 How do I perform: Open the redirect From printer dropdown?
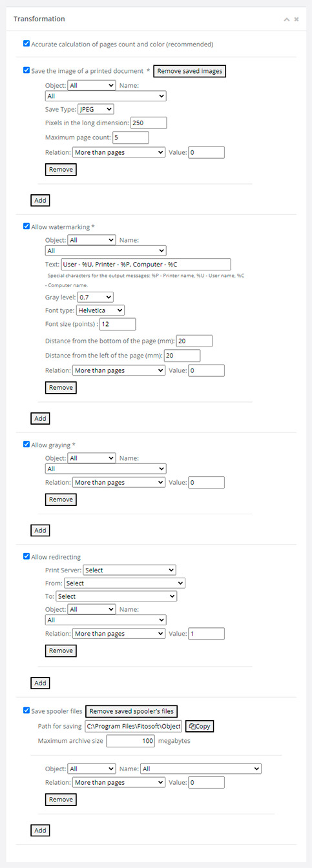tap(125, 583)
